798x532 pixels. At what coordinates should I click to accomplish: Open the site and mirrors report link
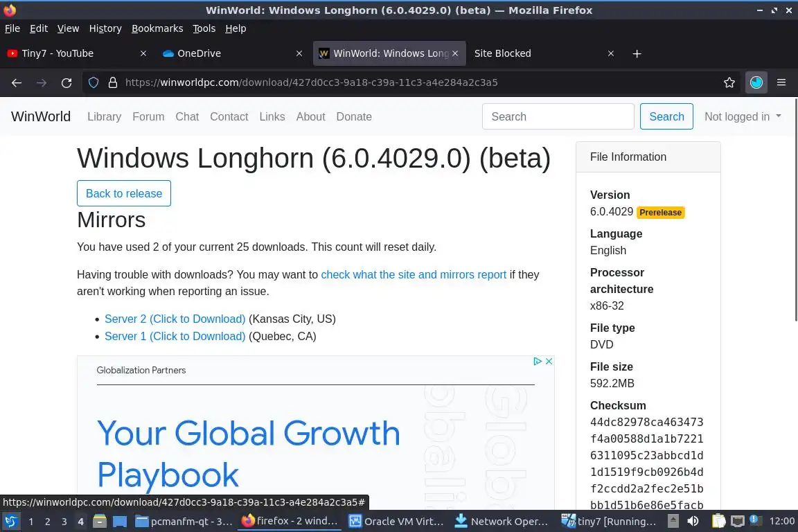[414, 275]
